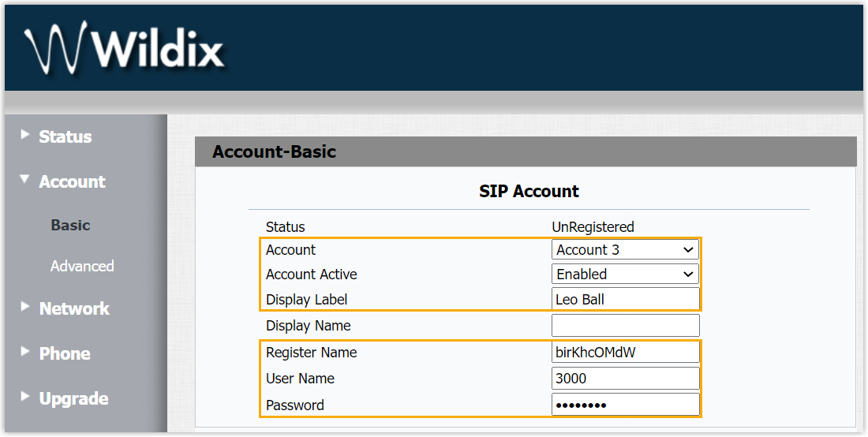Select the Phone sidebar menu
This screenshot has width=868, height=437.
coord(65,354)
